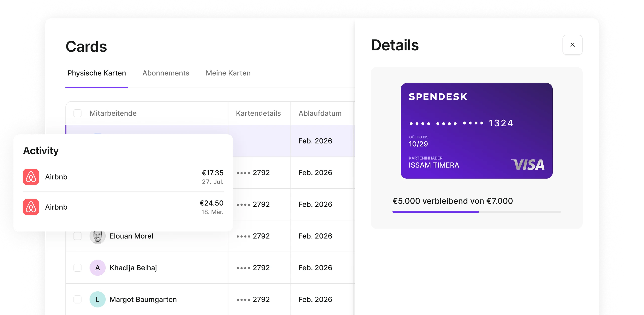Open the Meine Karten tab

pos(228,73)
